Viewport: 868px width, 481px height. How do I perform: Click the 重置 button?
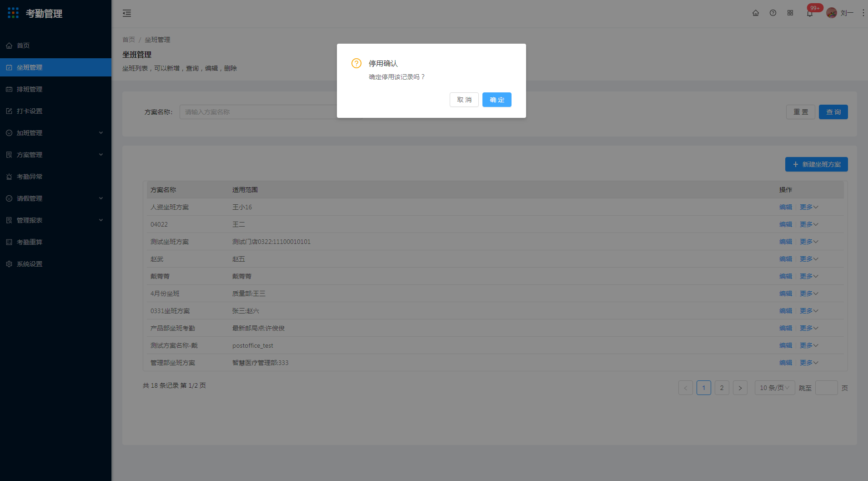(801, 112)
